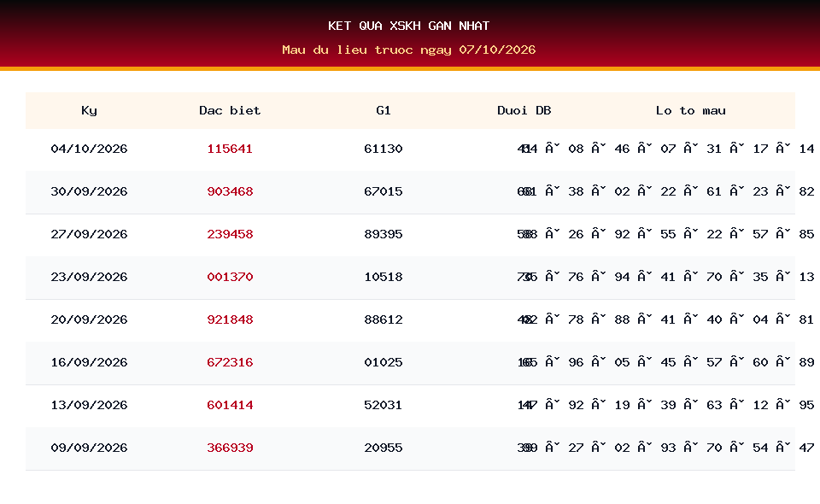Click special prize number 115641
The image size is (820, 504).
(230, 149)
